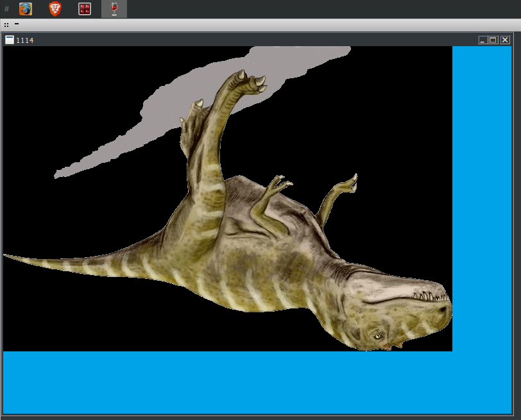Click the four-dot grip handle
521x420 pixels.
pos(6,24)
